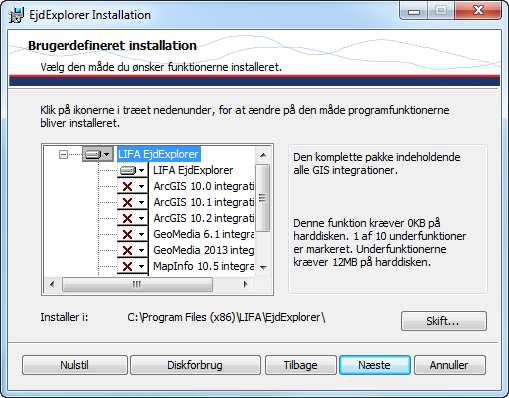Screen dimensions: 509x398
Task: Click the feature tree scroll up arrow
Action: pos(263,155)
